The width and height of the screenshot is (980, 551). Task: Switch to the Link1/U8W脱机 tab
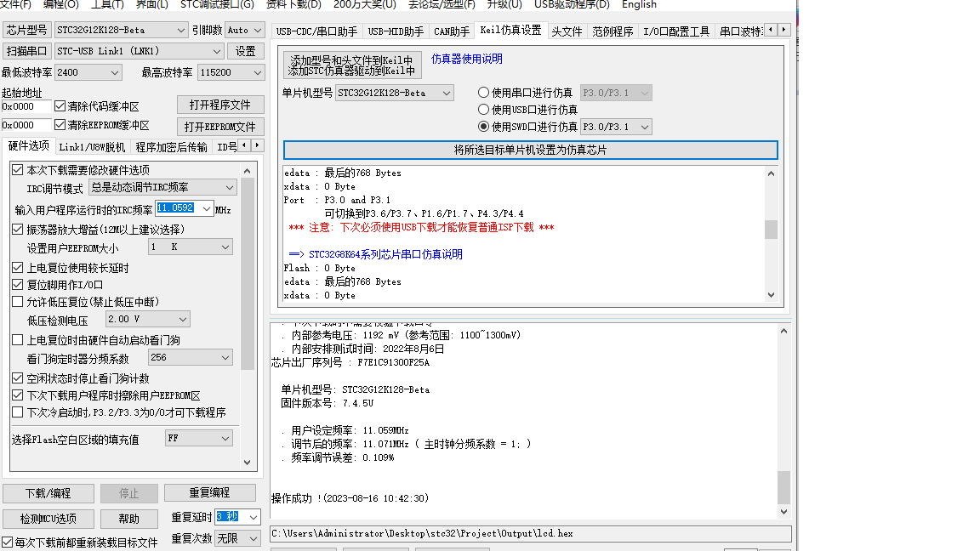(x=92, y=147)
